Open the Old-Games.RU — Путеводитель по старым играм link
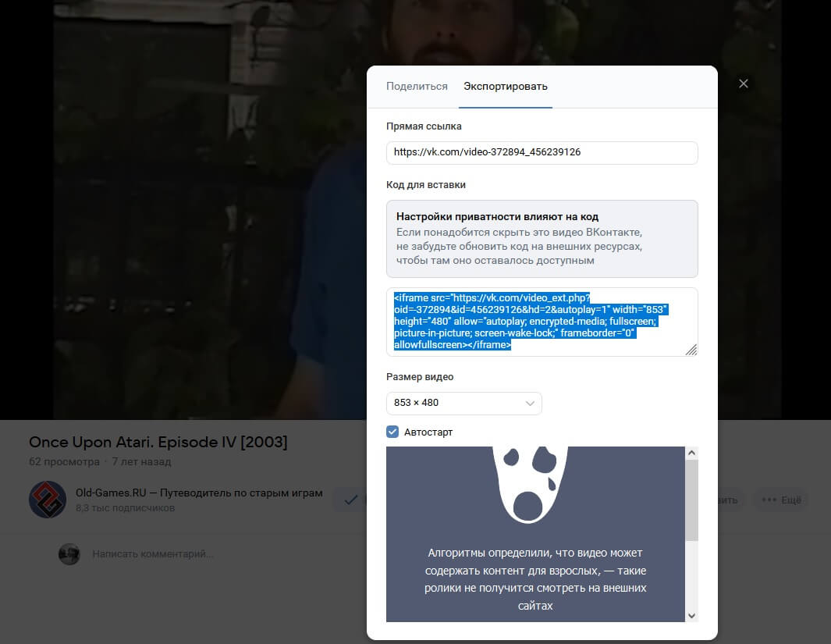 pyautogui.click(x=199, y=493)
